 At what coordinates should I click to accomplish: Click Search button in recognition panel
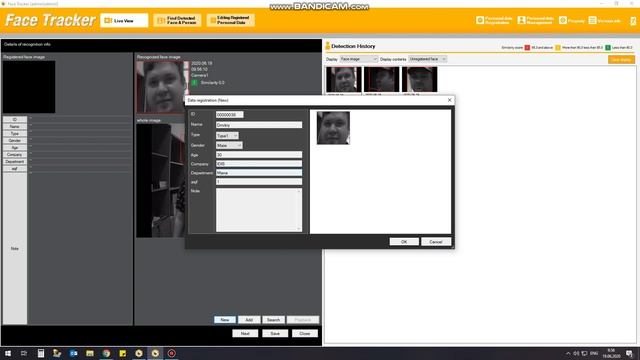(273, 320)
